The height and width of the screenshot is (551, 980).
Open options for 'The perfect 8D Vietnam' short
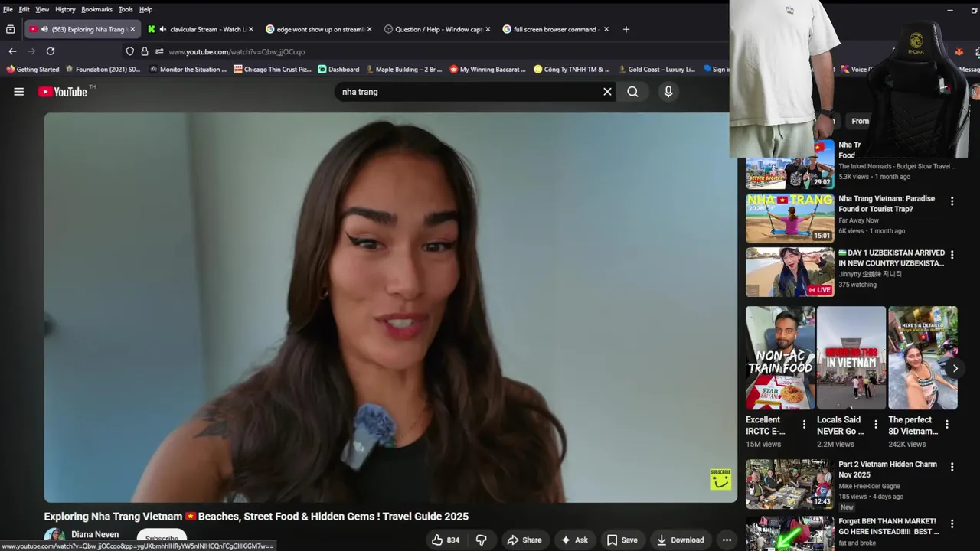coord(947,424)
